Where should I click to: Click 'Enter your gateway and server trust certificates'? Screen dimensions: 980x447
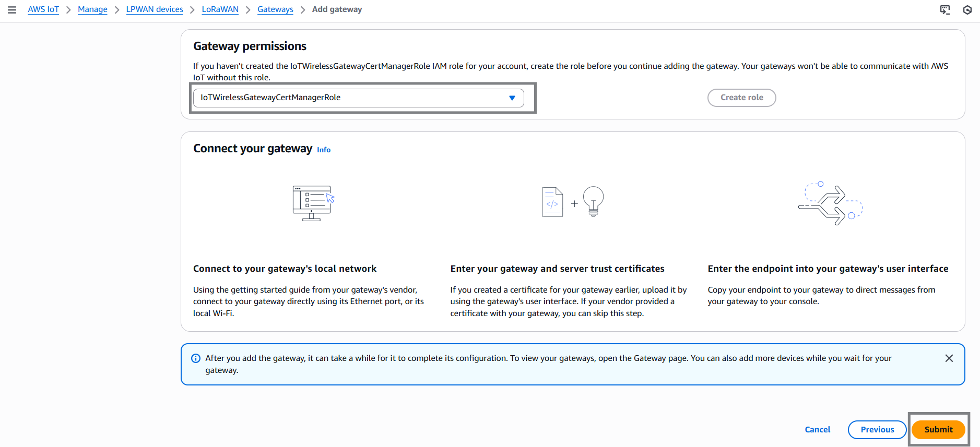click(x=557, y=269)
